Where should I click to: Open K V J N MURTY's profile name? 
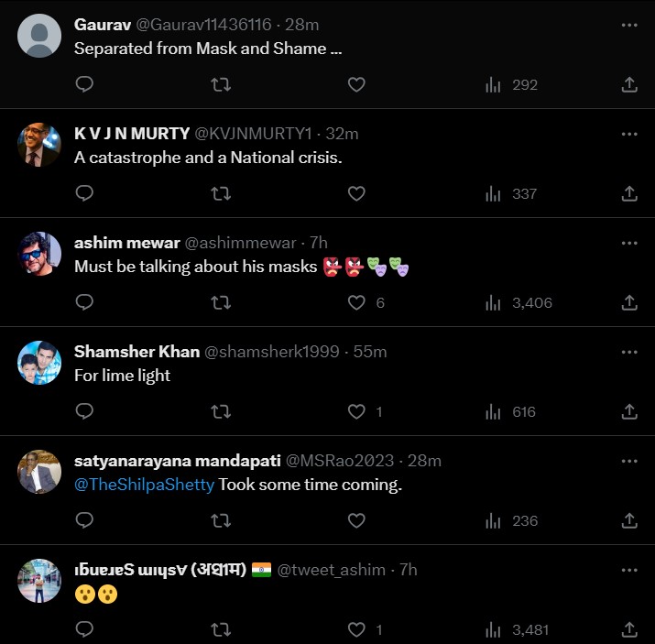[x=131, y=134]
